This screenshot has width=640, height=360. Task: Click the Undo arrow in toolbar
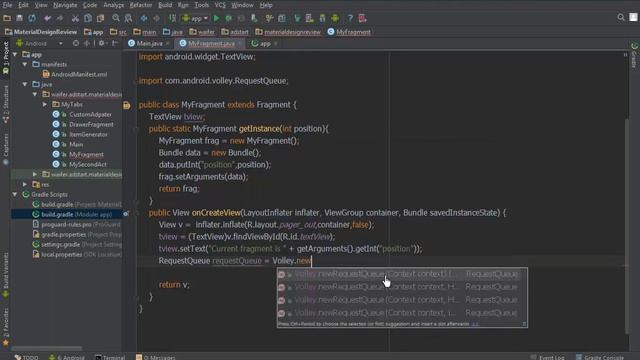(47, 18)
